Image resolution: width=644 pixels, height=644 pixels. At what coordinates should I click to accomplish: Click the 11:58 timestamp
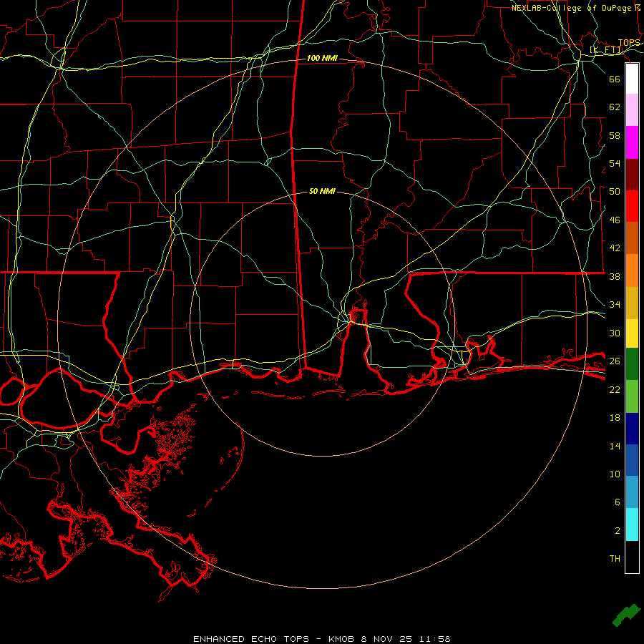(x=435, y=639)
